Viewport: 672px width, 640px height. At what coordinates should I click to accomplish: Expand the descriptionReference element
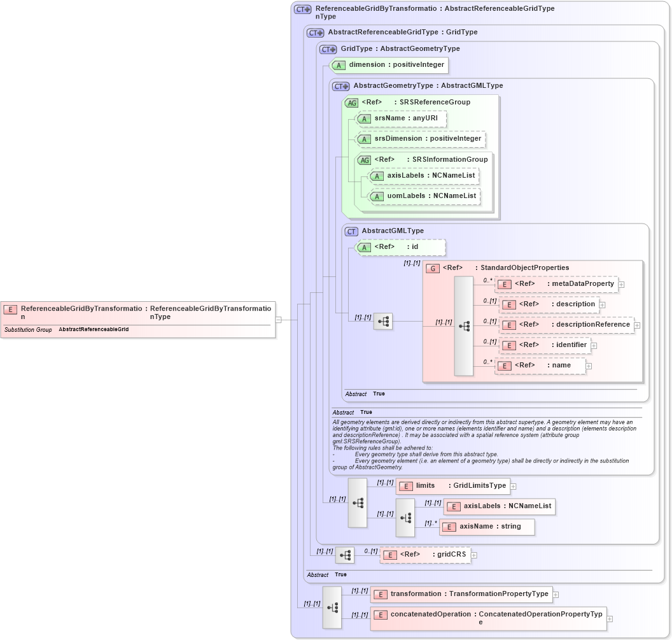point(637,325)
